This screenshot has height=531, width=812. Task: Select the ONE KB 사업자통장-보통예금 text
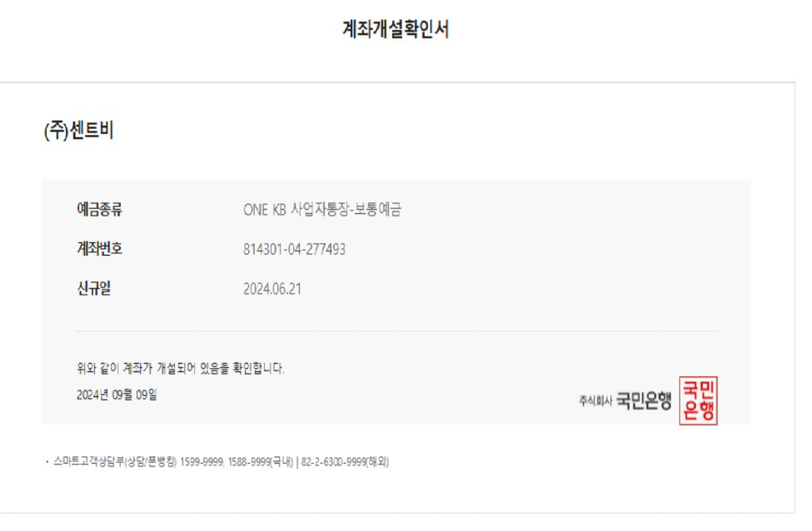point(322,210)
